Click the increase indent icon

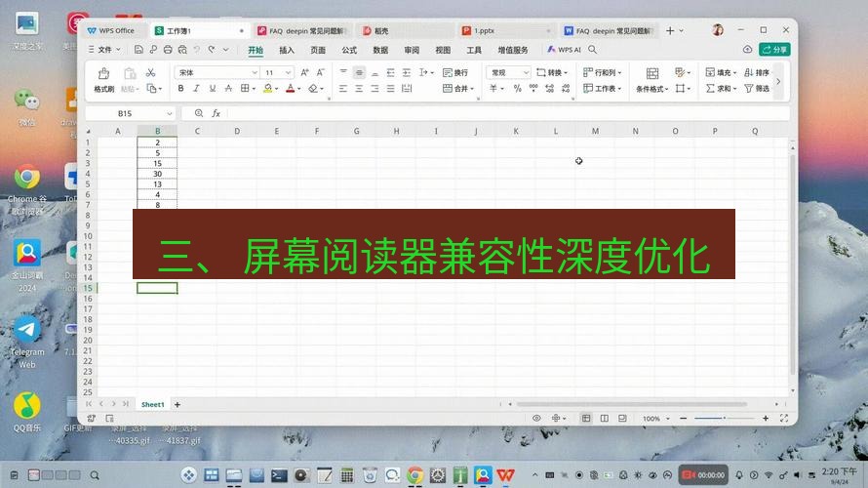click(x=407, y=72)
